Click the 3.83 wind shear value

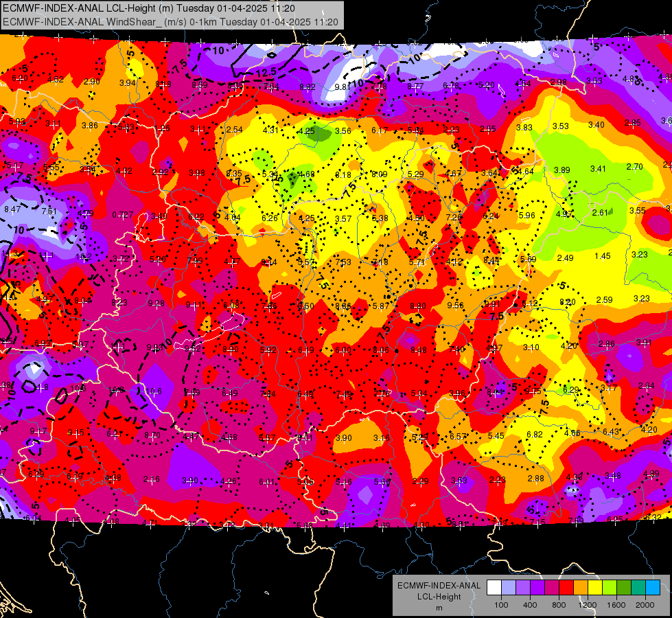click(524, 127)
